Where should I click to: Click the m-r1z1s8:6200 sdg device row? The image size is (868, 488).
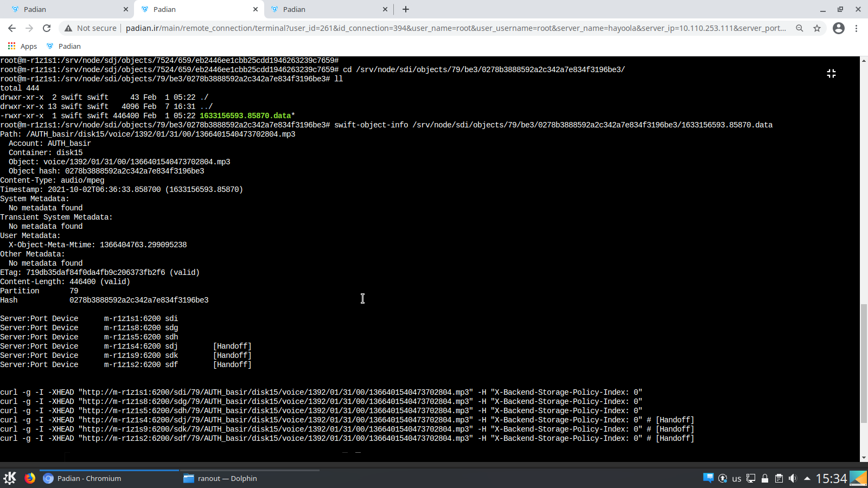pyautogui.click(x=89, y=328)
